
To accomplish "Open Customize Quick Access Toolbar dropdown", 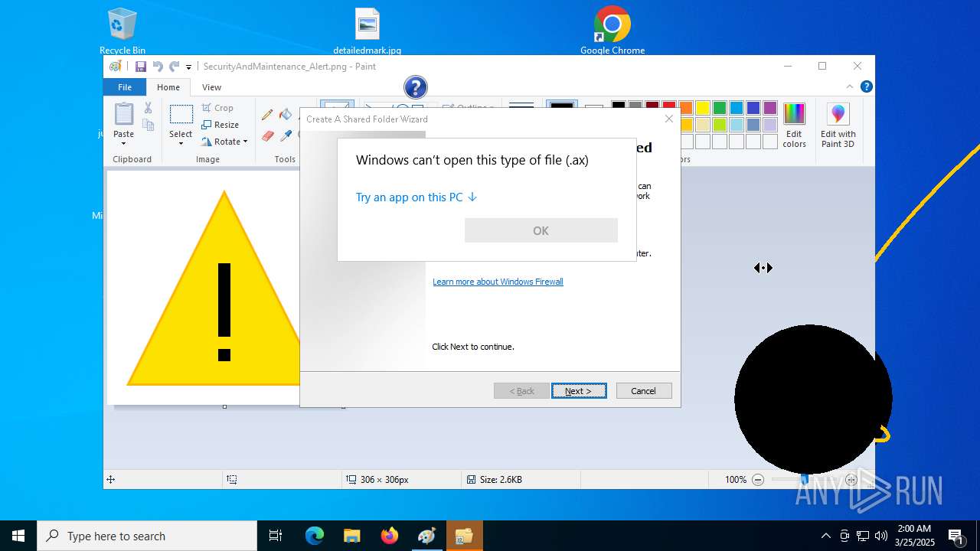I will [x=188, y=67].
